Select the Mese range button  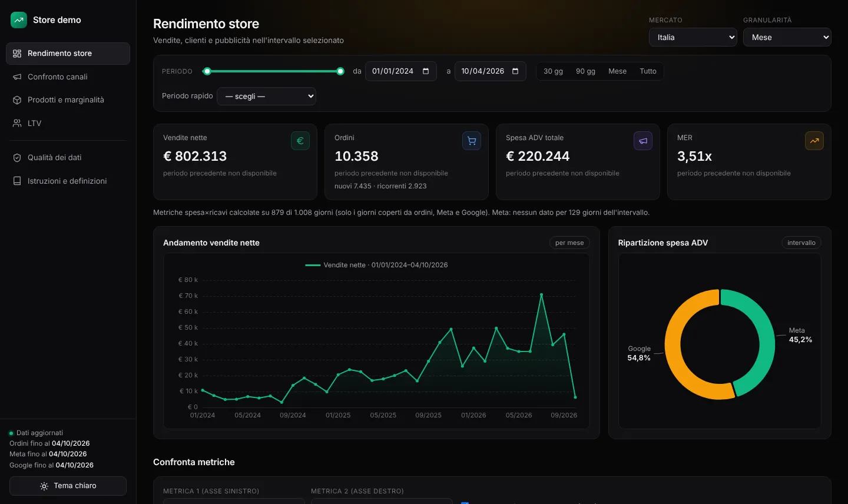click(x=617, y=71)
